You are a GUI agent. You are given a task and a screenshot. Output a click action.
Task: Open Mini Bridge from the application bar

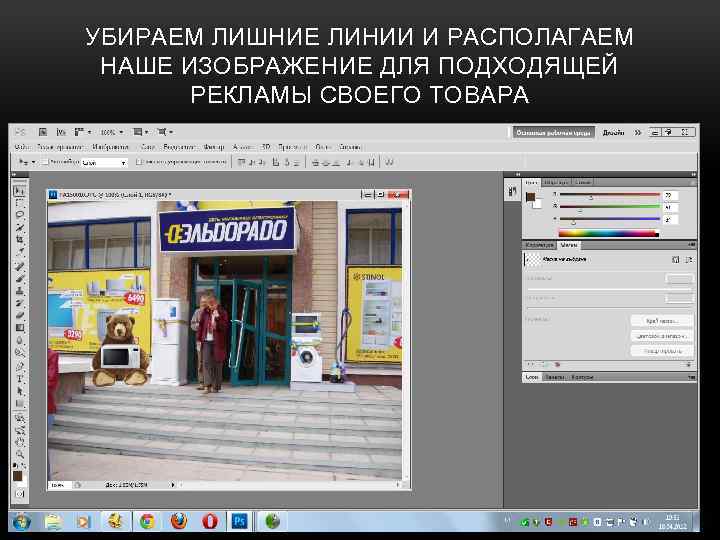[x=61, y=132]
